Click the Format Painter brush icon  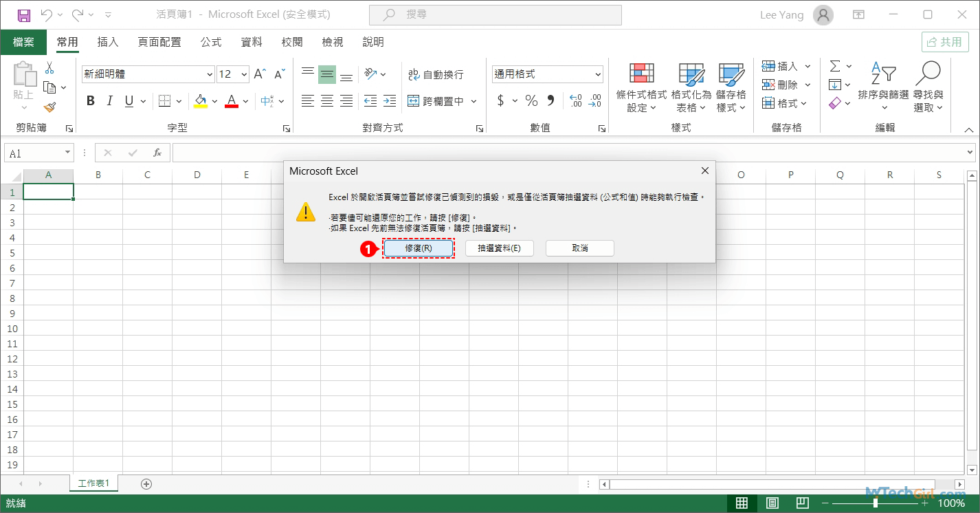coord(49,107)
